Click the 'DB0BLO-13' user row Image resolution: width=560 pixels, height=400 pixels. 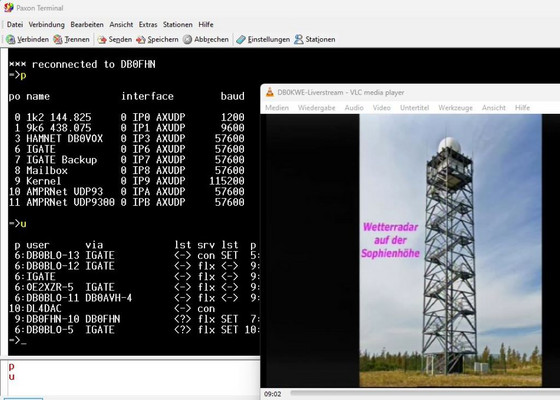134,255
